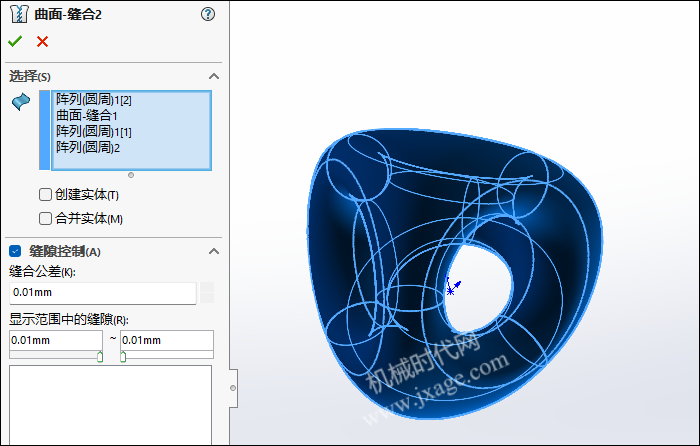Click the lower stepper button beside 缝合公差
The image size is (700, 446).
207,298
